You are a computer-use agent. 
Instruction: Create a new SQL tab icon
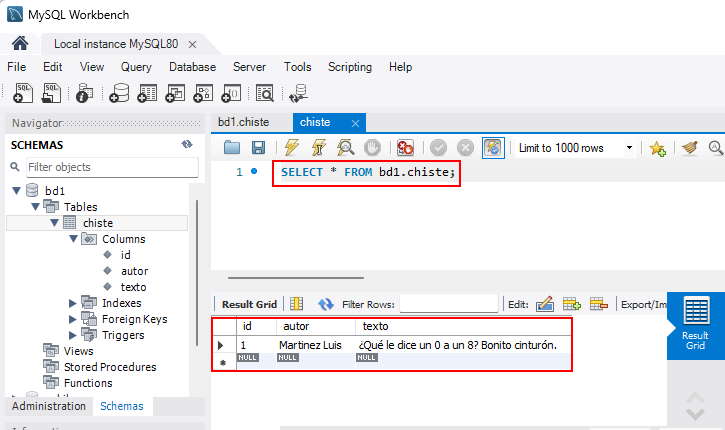pos(23,93)
